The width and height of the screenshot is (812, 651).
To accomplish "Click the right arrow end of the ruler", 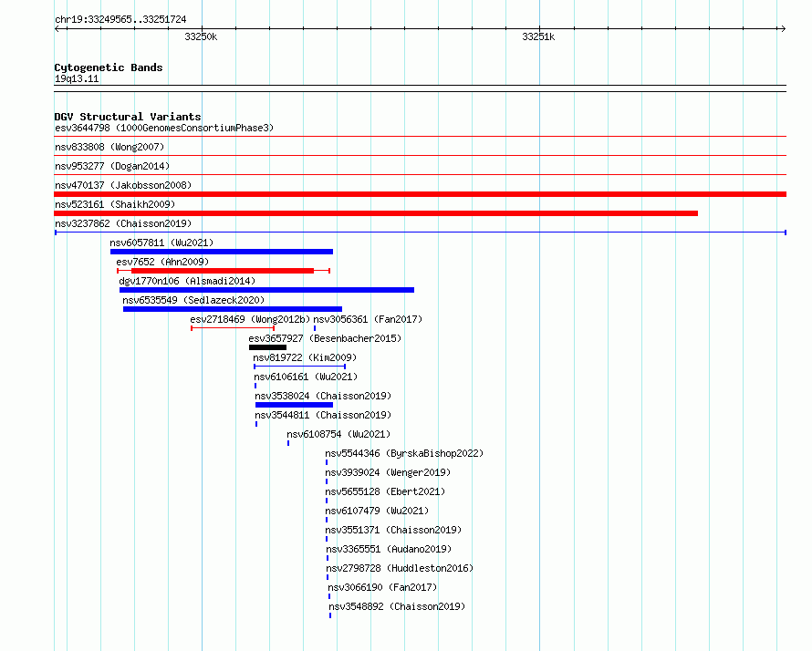I will (x=783, y=28).
